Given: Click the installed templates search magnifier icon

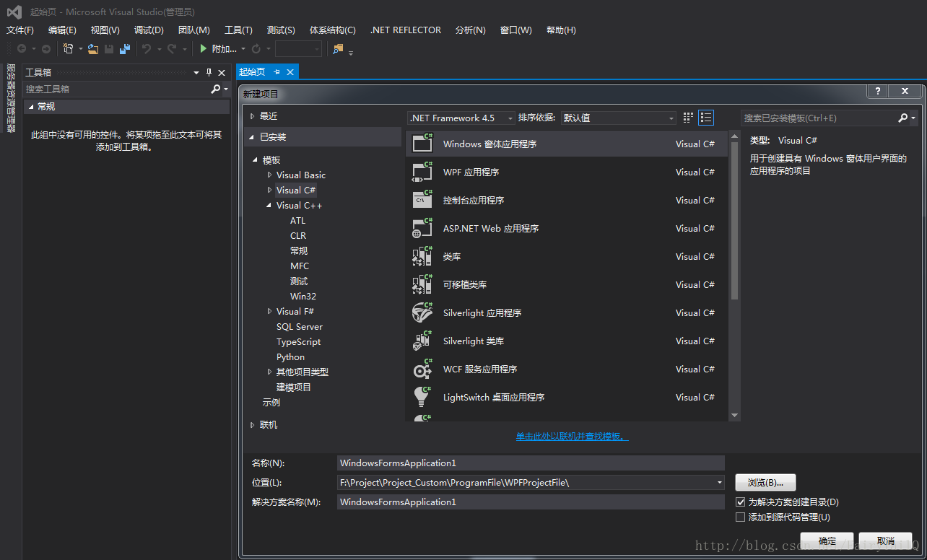Looking at the screenshot, I should [902, 117].
